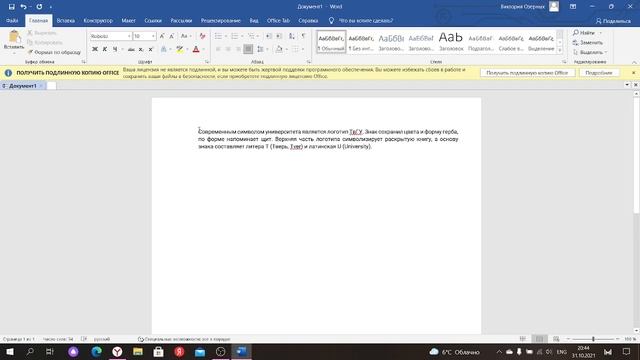Screen dimensions: 640x360
Task: Click the Найти (Find) button
Action: 584,33
